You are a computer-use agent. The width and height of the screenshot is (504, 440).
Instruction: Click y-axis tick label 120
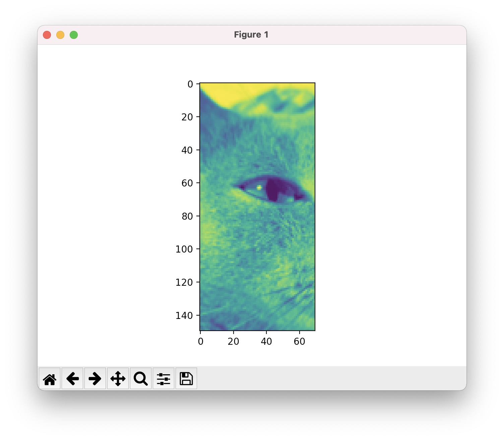[184, 282]
